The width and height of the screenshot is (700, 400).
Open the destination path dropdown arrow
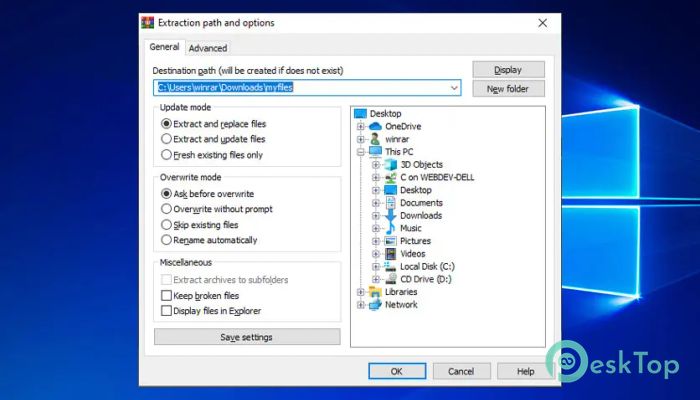pos(454,88)
